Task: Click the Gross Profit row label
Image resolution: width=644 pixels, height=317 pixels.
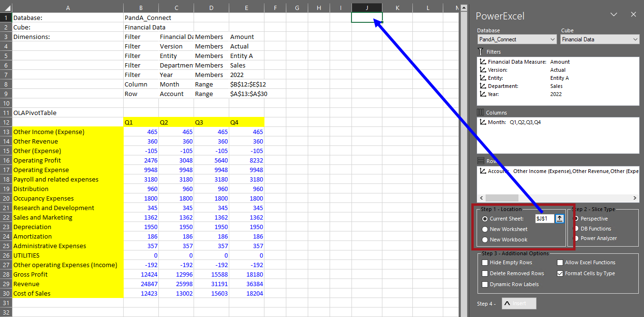Action: coord(68,274)
